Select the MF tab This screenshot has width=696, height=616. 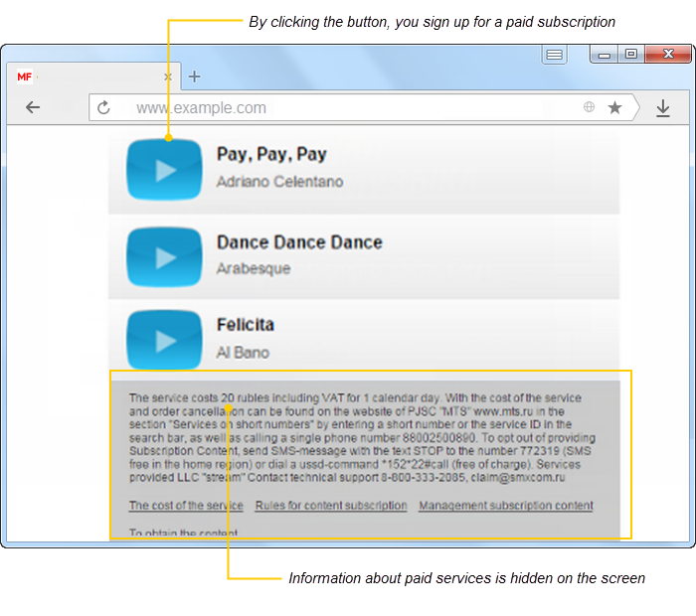[x=93, y=77]
